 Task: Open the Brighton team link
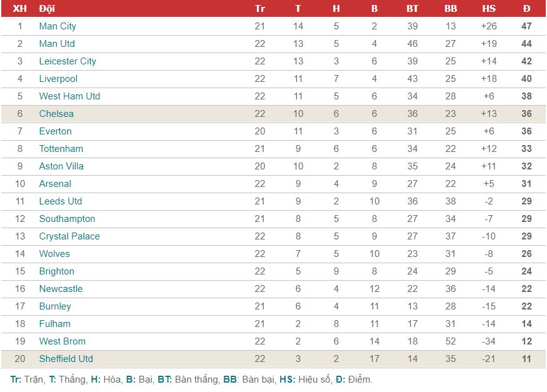(x=56, y=271)
